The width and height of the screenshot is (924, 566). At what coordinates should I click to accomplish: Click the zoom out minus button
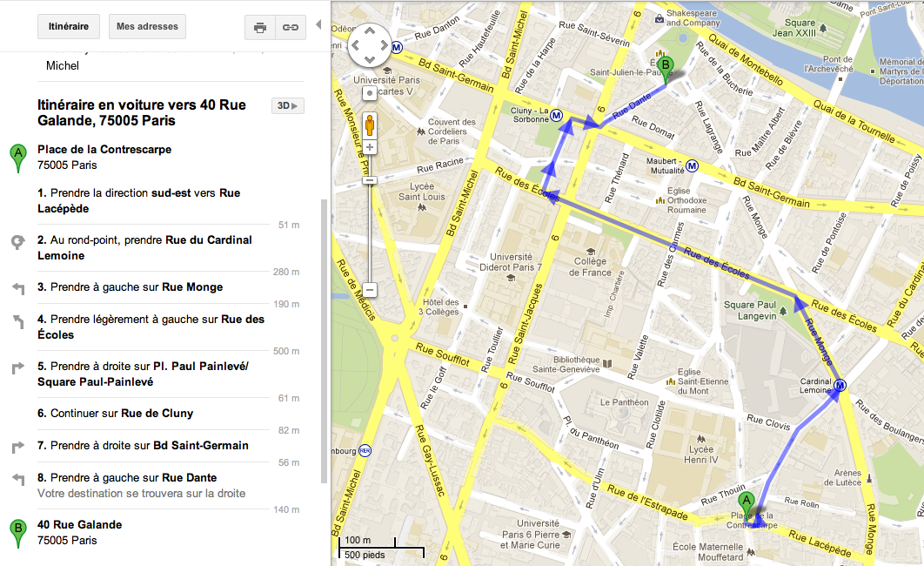(x=370, y=289)
